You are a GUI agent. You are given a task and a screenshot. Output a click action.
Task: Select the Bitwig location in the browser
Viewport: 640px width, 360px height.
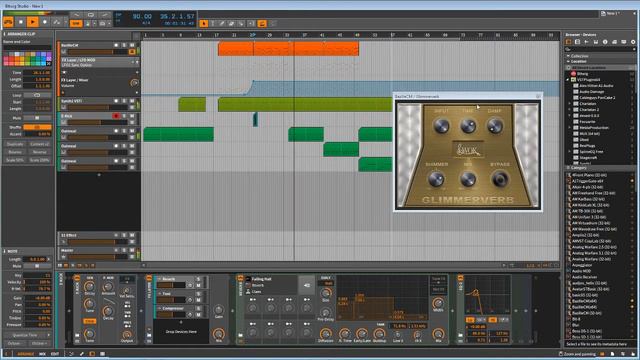pyautogui.click(x=583, y=74)
